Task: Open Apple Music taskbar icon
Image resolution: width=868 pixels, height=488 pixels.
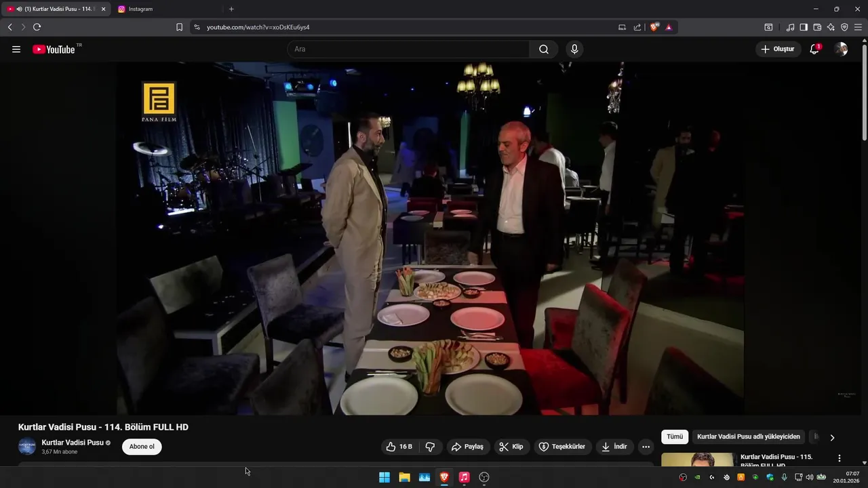Action: click(464, 477)
